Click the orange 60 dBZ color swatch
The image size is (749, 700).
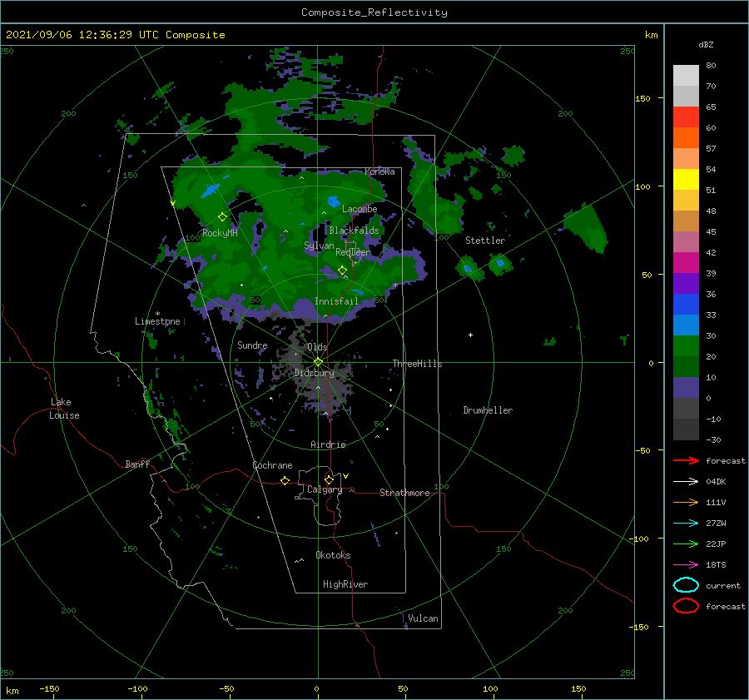click(686, 137)
